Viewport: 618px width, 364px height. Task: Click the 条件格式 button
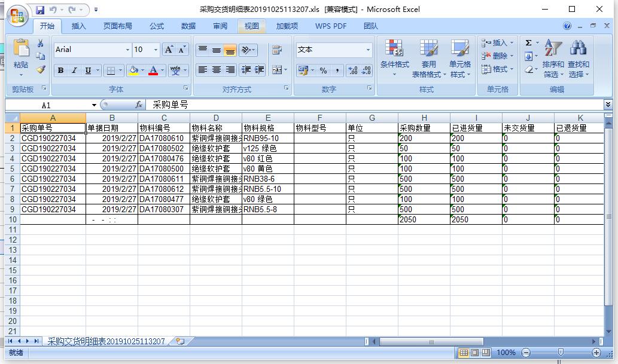(394, 60)
